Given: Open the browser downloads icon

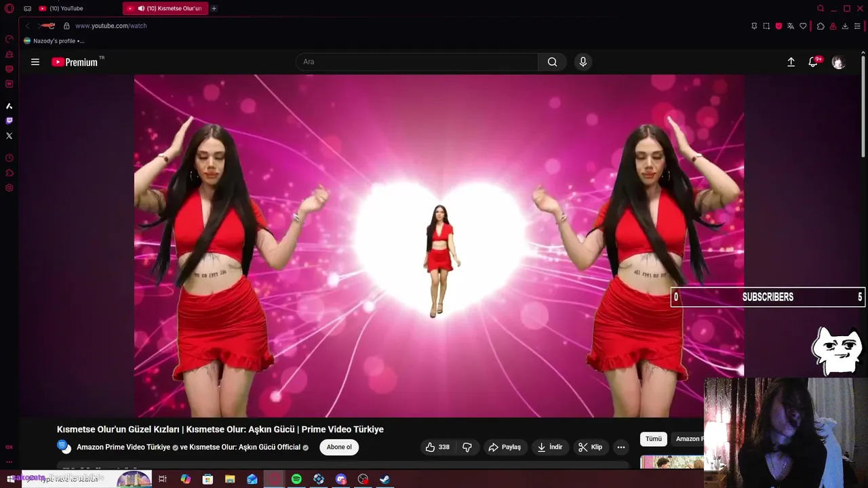Looking at the screenshot, I should [x=845, y=26].
